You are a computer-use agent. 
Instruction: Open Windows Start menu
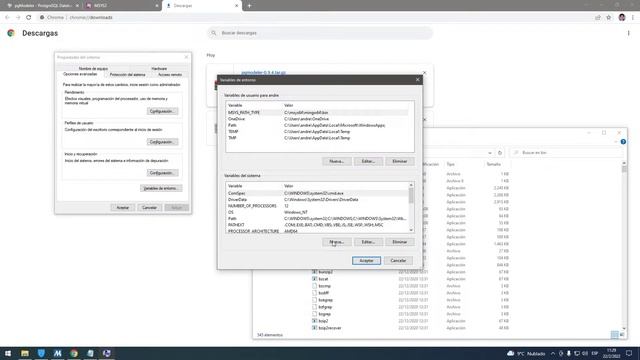tap(8, 353)
